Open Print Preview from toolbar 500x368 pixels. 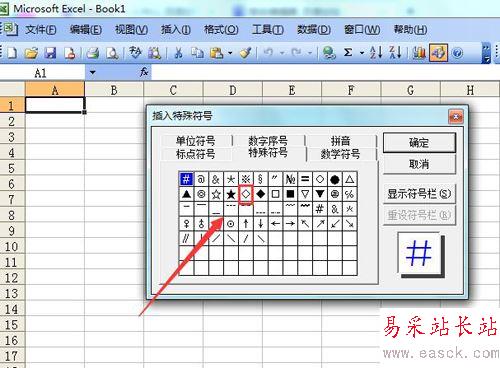(x=112, y=53)
